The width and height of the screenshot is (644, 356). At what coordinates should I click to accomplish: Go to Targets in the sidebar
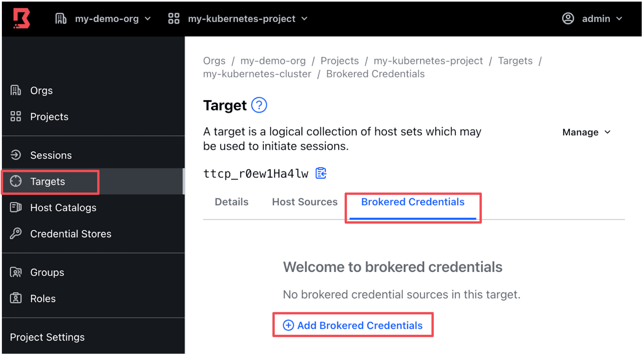pos(48,181)
